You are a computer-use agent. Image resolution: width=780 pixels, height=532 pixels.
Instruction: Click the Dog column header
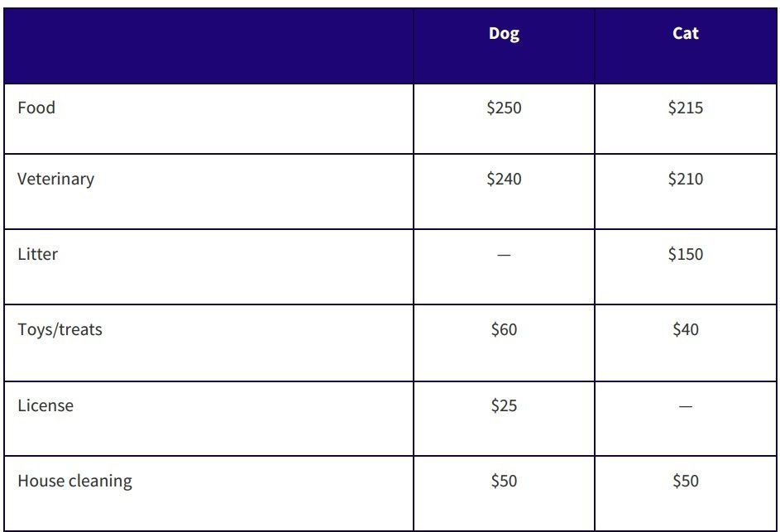point(504,34)
